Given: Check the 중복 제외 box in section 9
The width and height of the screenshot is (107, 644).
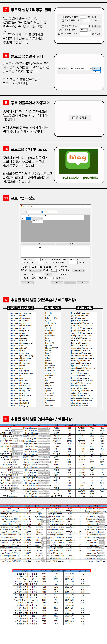Looking at the screenshot, I should click(x=74, y=118).
